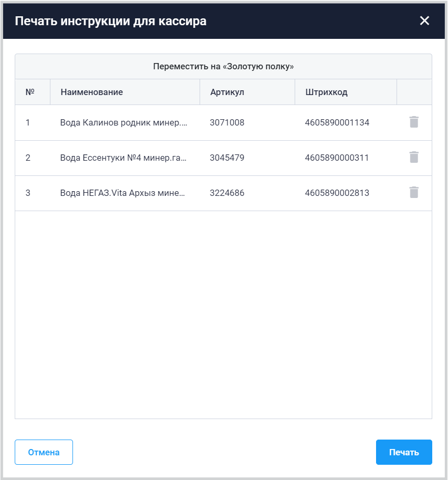Select the Штрихкод column header
The height and width of the screenshot is (480, 448).
326,92
